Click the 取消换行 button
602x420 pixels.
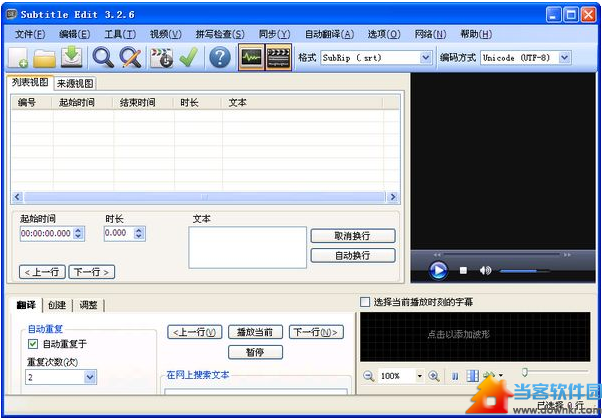tap(352, 236)
